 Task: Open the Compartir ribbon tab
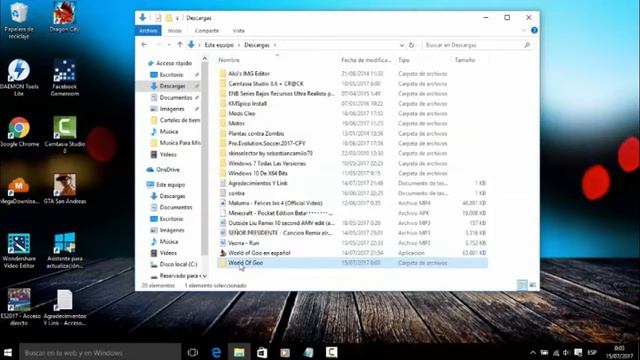click(207, 31)
